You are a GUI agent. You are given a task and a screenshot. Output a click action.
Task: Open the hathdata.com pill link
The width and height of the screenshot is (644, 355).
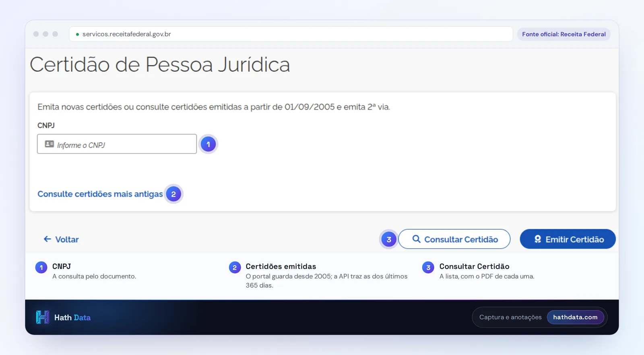[x=575, y=317]
